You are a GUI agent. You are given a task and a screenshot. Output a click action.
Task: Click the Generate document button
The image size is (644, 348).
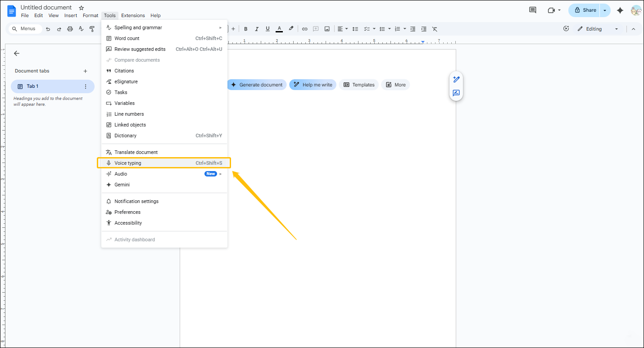tap(256, 85)
